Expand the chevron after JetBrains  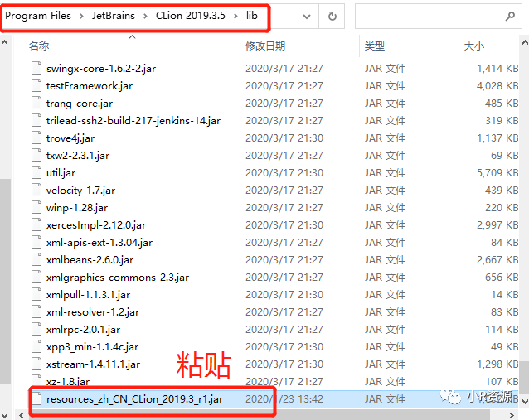tap(145, 16)
